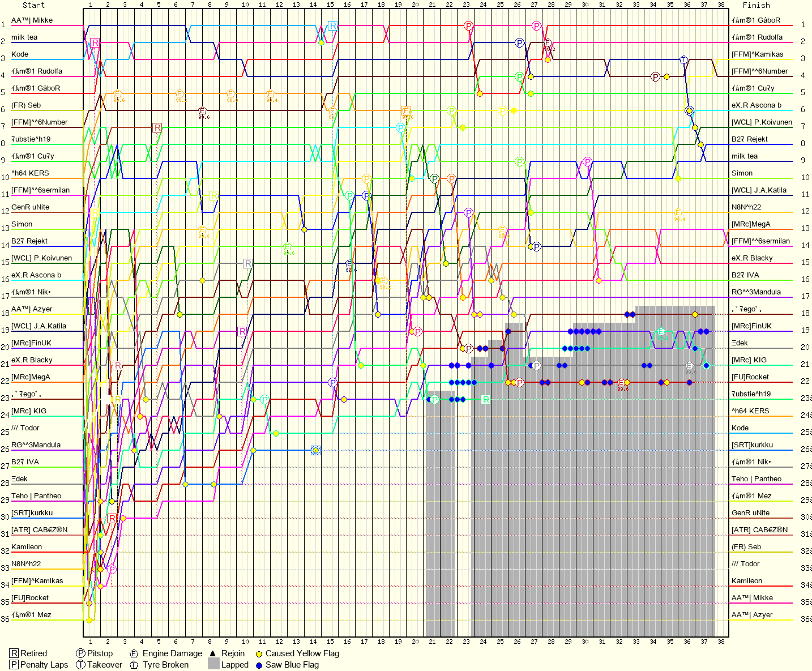
Task: Click the 'Start' column heading
Action: pyautogui.click(x=34, y=5)
